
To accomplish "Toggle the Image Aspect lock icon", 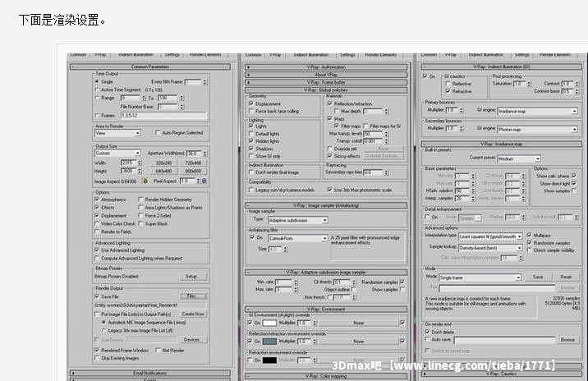I will [145, 181].
